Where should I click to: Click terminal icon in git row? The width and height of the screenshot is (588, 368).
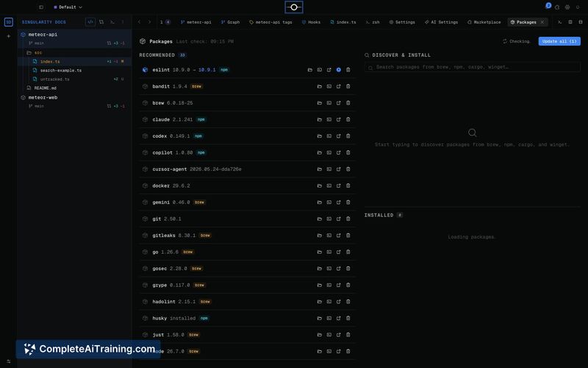point(329,219)
